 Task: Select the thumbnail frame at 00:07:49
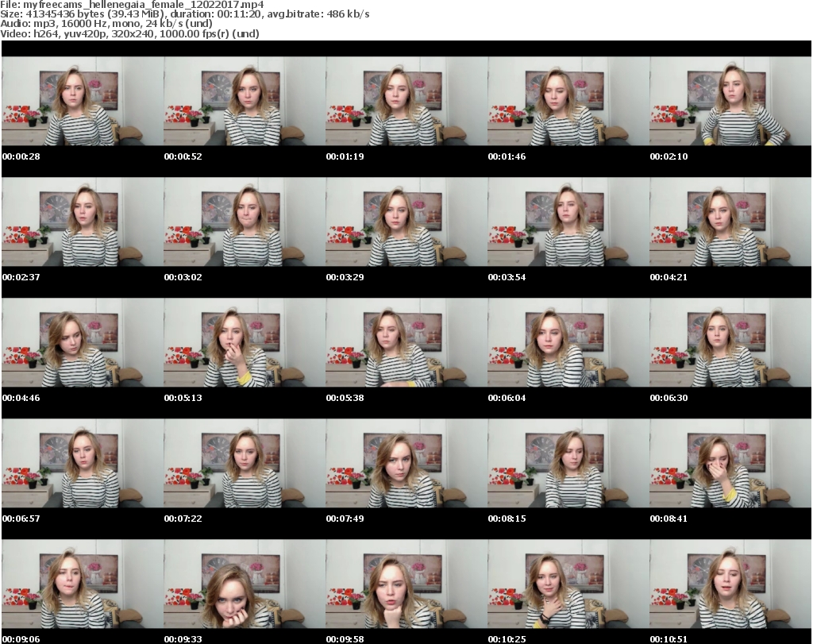click(406, 463)
